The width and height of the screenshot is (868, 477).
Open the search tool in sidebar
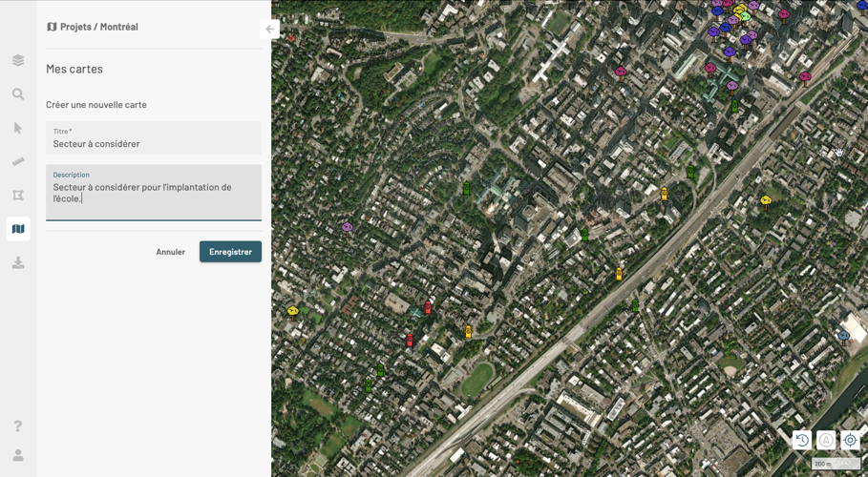pyautogui.click(x=18, y=94)
